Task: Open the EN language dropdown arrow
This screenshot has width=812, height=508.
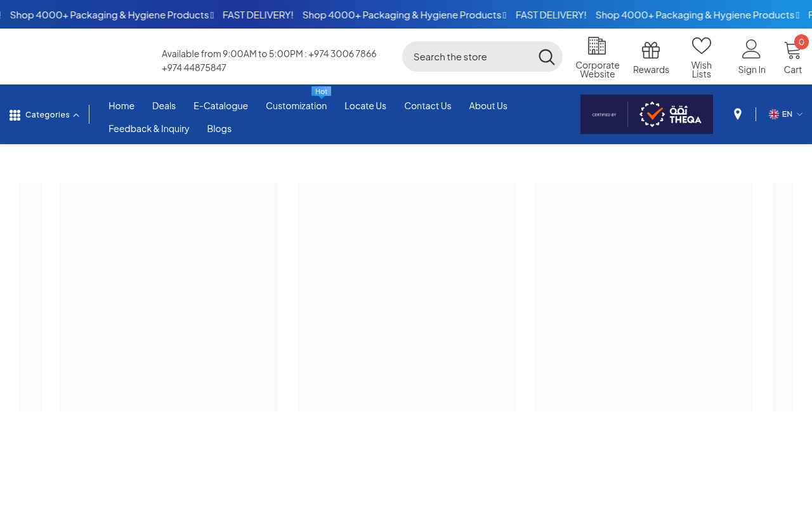Action: 799,114
